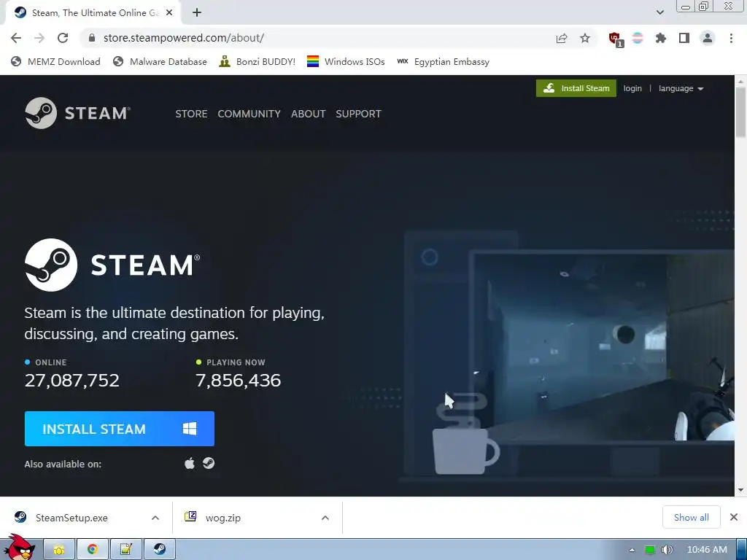Click the scrollbar down arrow
Image resolution: width=747 pixels, height=560 pixels.
click(740, 490)
